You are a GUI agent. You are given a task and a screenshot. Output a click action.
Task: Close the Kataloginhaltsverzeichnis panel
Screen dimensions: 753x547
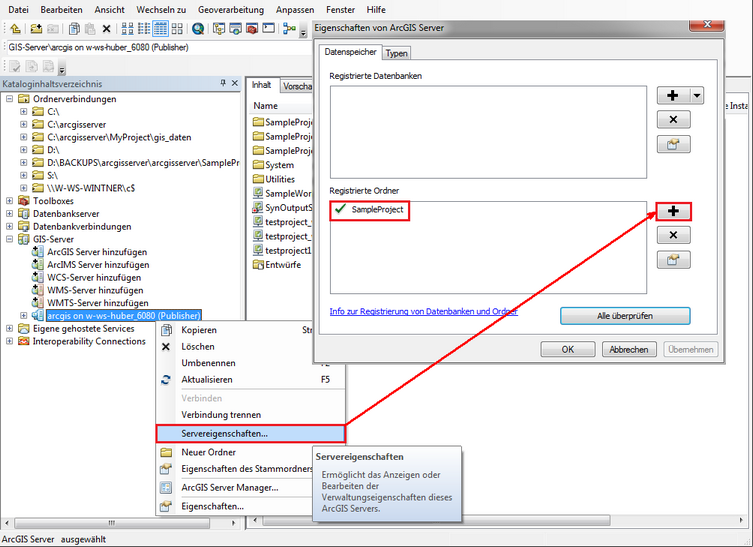click(x=235, y=83)
